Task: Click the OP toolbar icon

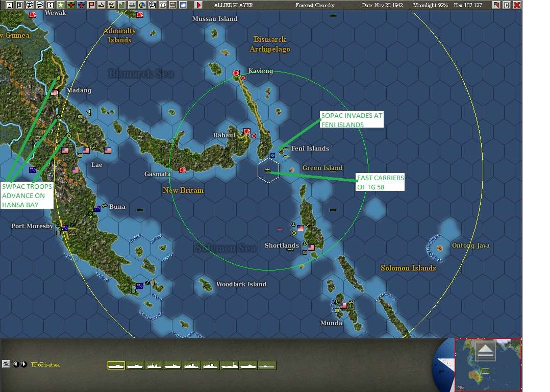Action: pos(163,5)
